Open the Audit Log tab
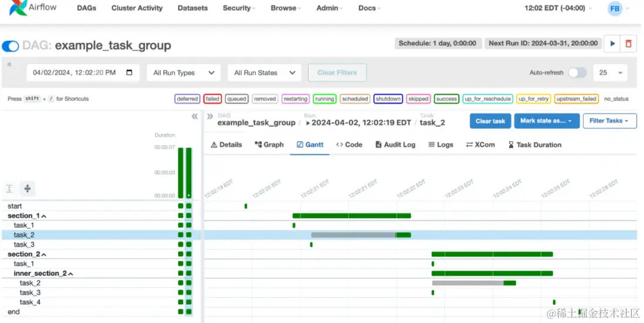The width and height of the screenshot is (644, 323). tap(395, 145)
